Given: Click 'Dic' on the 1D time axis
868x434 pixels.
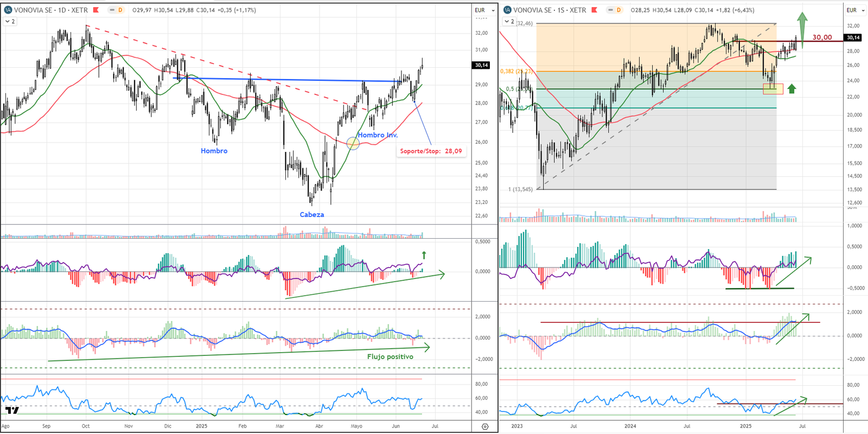Looking at the screenshot, I should click(x=168, y=426).
